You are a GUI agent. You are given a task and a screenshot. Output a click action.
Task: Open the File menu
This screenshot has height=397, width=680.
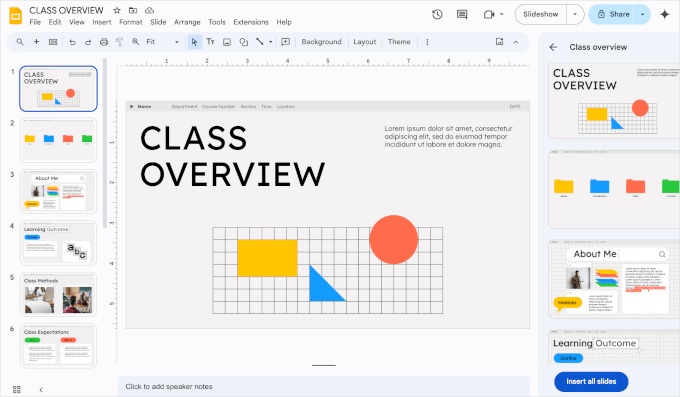[35, 22]
